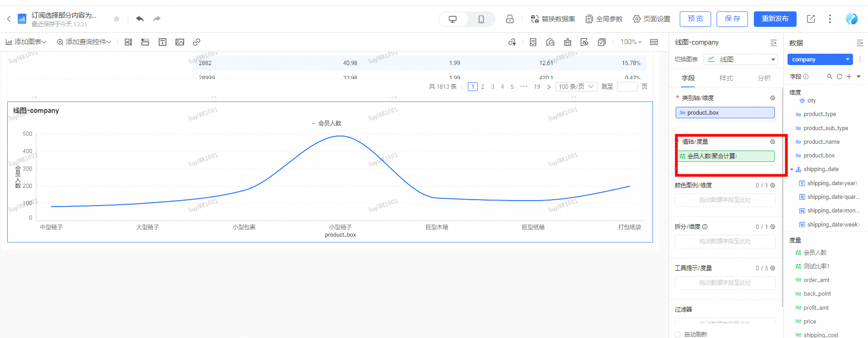Screen dimensions: 868x338
Task: Search fields with the magnifier icon
Action: [830, 76]
